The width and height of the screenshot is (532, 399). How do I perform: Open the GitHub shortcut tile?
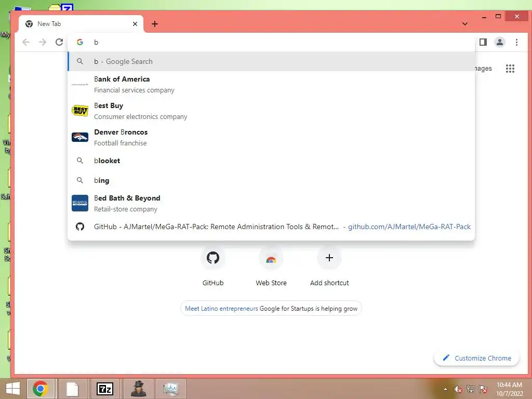pyautogui.click(x=212, y=267)
